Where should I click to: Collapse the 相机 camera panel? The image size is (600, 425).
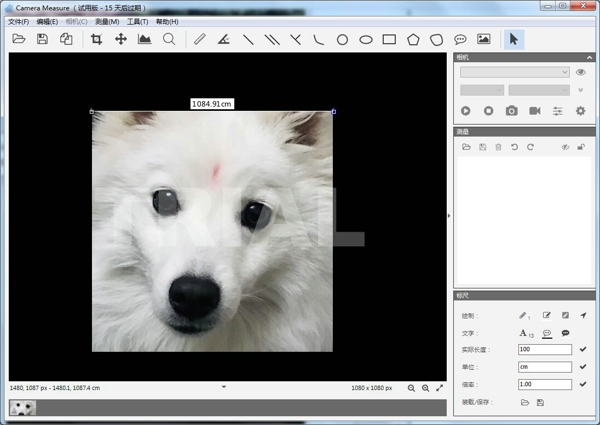[589, 58]
